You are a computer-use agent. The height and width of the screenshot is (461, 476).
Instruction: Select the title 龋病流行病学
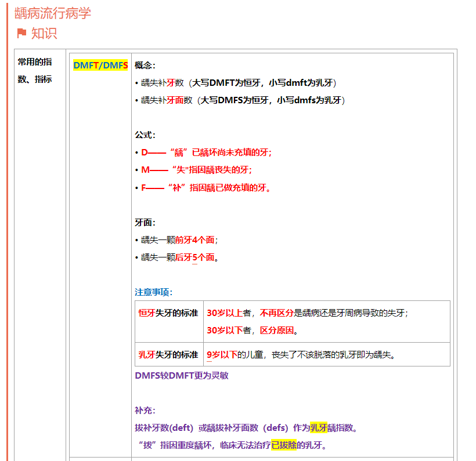click(53, 13)
